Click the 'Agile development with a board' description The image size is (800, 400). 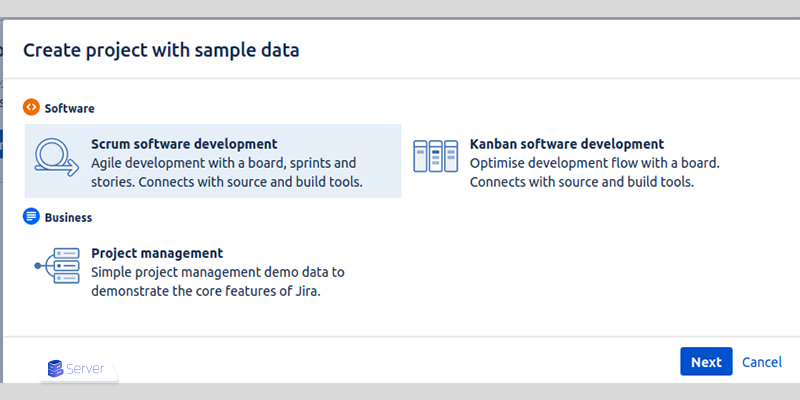click(x=227, y=172)
